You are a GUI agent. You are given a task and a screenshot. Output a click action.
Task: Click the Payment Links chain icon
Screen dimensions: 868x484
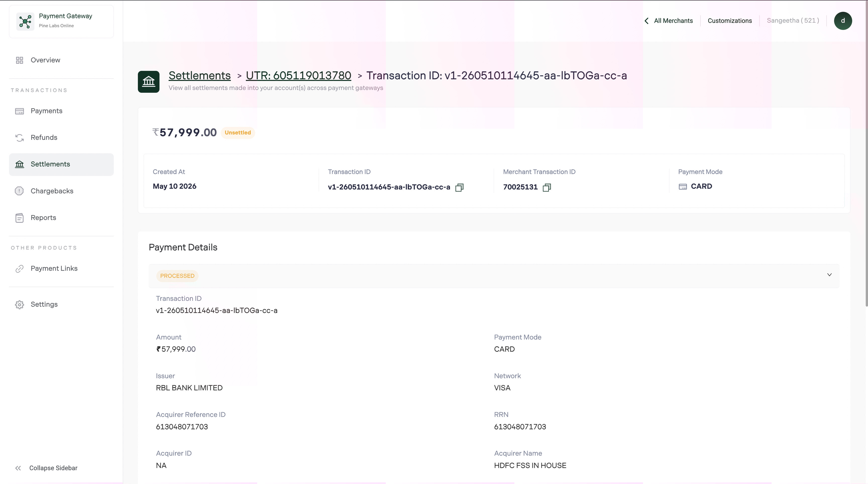tap(20, 269)
